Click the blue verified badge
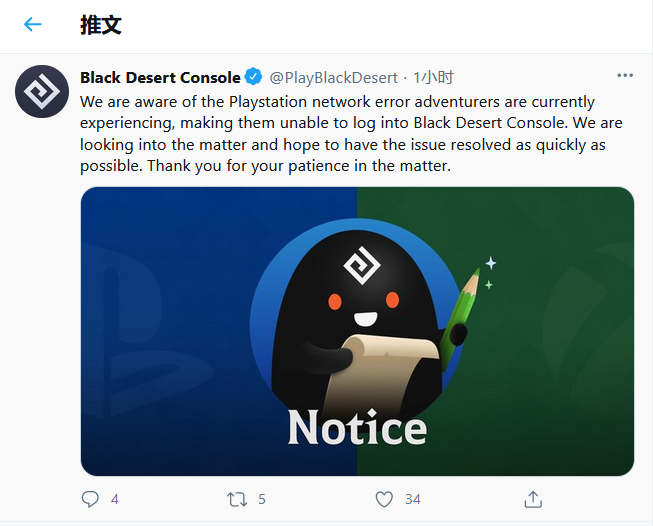Viewport: 653px width, 526px height. [x=254, y=77]
